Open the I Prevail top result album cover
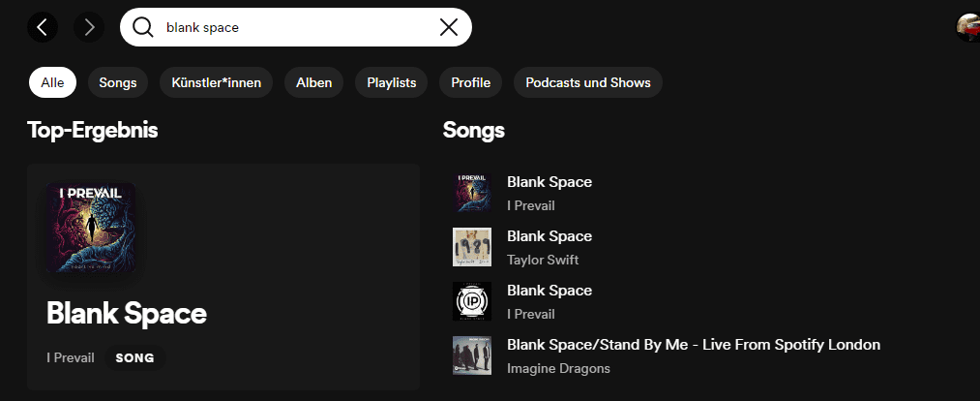980x401 pixels. 91,228
